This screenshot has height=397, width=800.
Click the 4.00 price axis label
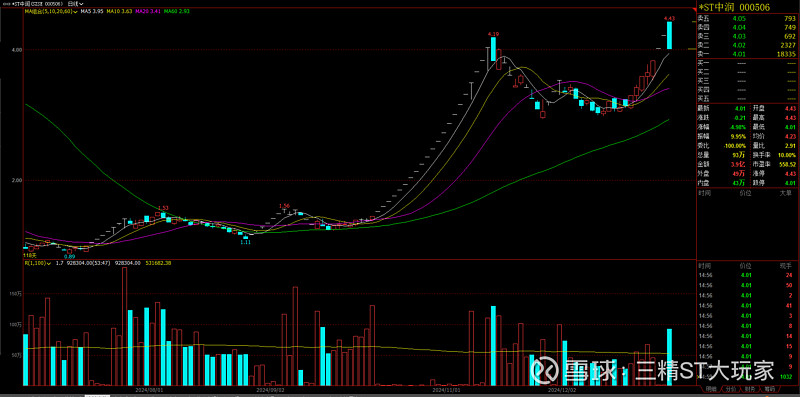click(17, 49)
